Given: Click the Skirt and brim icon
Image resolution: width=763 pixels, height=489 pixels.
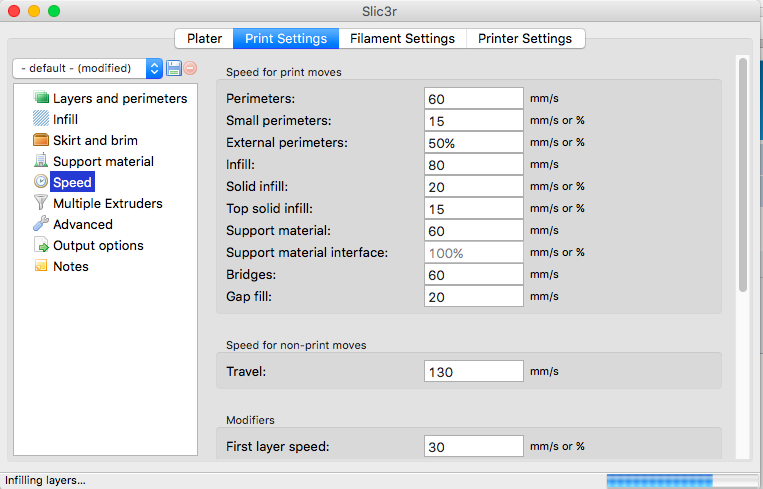Looking at the screenshot, I should (41, 140).
